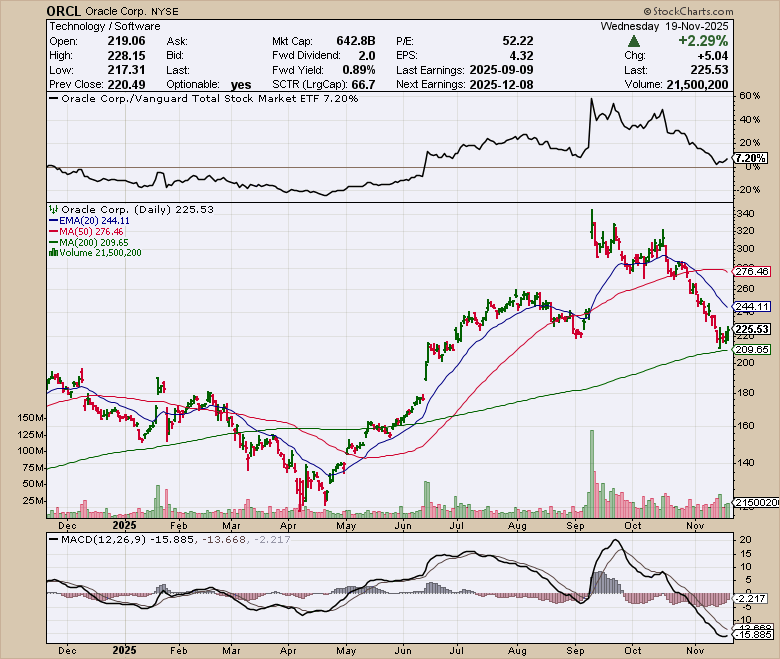Click the EPS value 4.32
This screenshot has width=780, height=659.
click(x=522, y=56)
